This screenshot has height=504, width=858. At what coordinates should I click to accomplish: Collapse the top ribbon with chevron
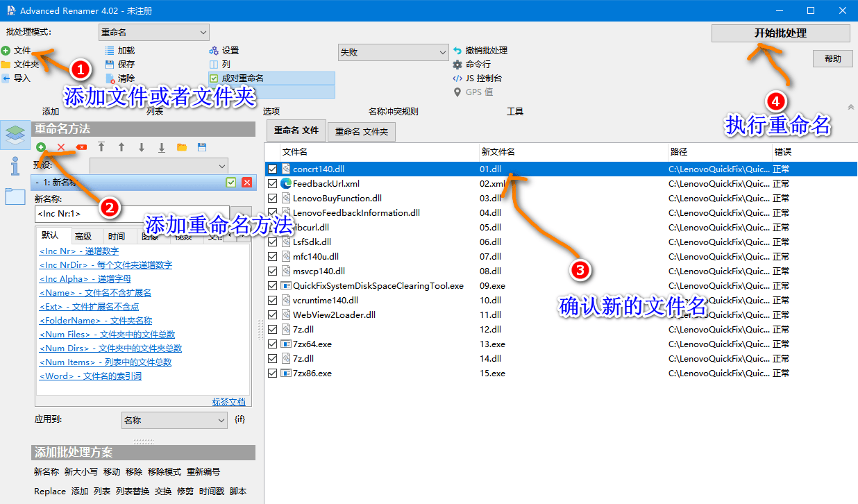(x=851, y=107)
